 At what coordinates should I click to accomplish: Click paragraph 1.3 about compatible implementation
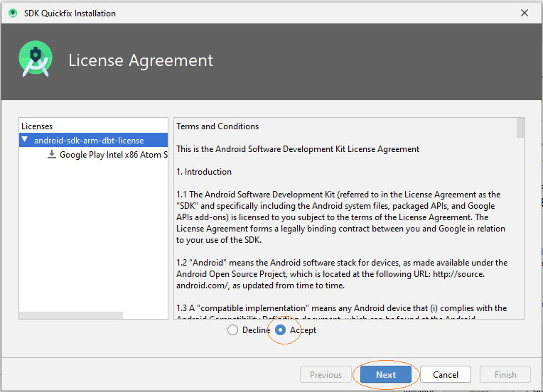(x=341, y=312)
